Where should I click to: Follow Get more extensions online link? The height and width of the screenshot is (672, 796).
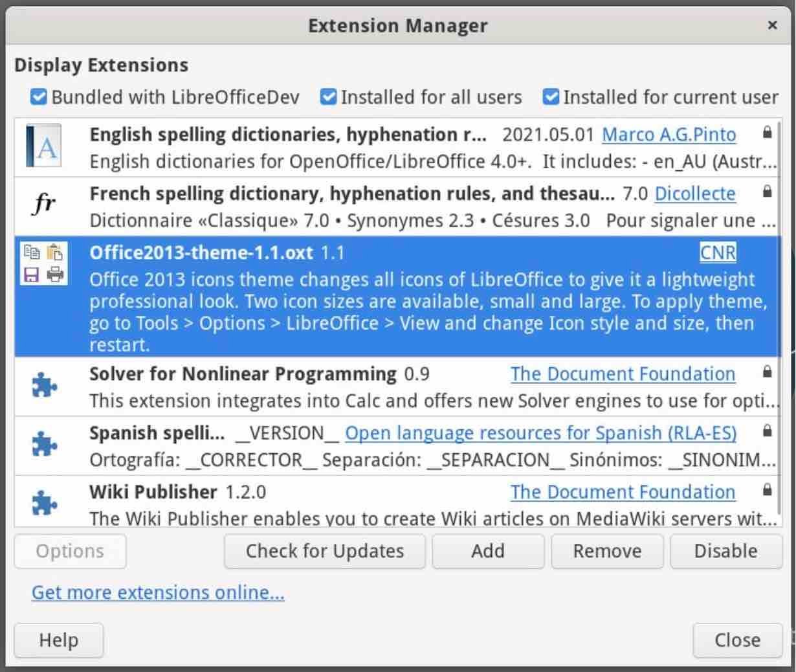158,592
